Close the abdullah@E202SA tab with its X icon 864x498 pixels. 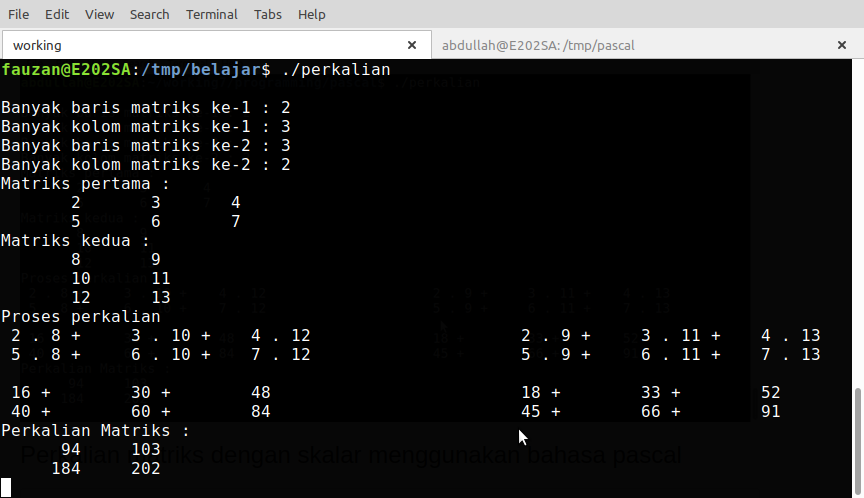point(841,45)
